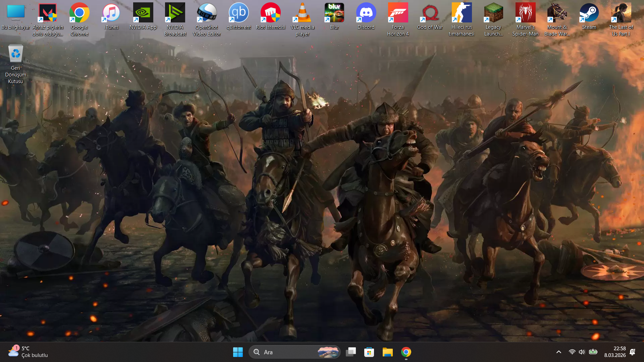Viewport: 644px width, 362px height.
Task: Open Task View in the taskbar
Action: click(351, 352)
